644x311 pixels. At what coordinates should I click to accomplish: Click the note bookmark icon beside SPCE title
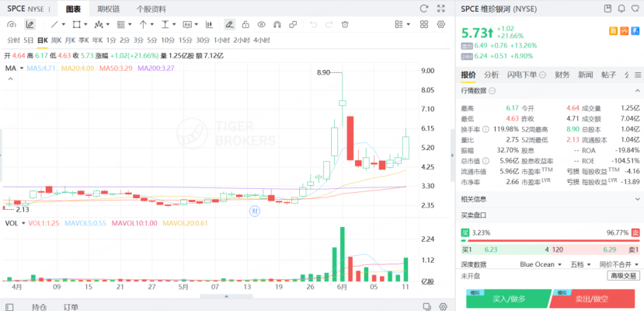[x=607, y=9]
